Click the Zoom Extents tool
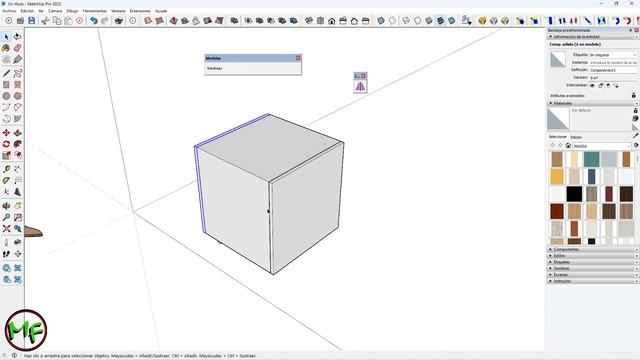The image size is (640, 360). (x=6, y=229)
